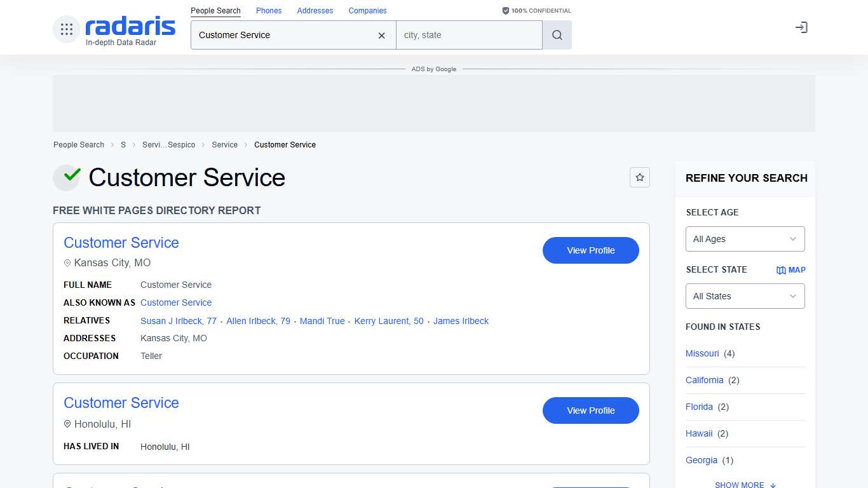Star the Customer Service search results
The width and height of the screenshot is (868, 488).
pos(640,177)
